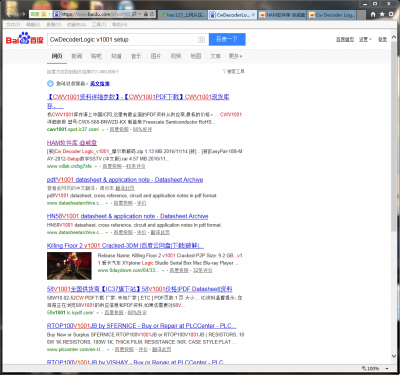Screen dimensions: 400x375
Task: Select the 贴吧 search category
Action: pyautogui.click(x=96, y=56)
